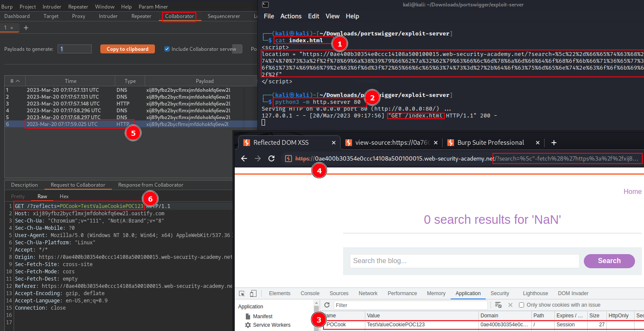Sort cookies by Domain column
Image resolution: width=644 pixels, height=331 pixels.
coord(504,315)
